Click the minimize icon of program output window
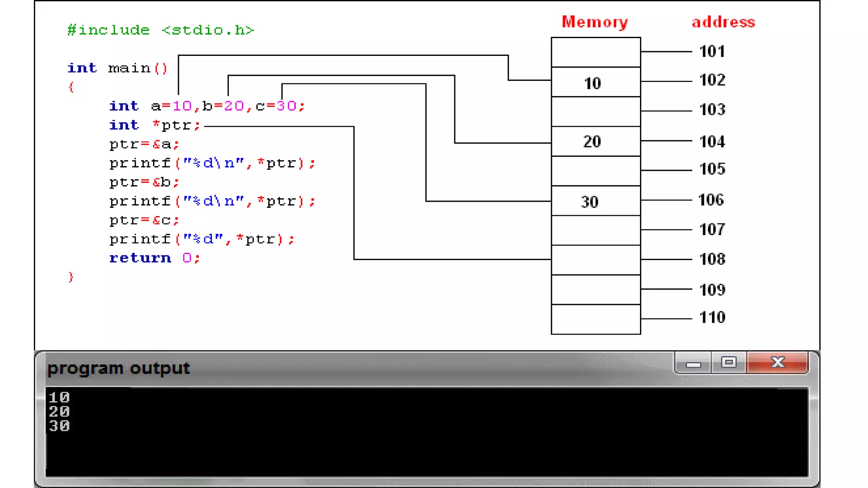The image size is (868, 488). (693, 363)
